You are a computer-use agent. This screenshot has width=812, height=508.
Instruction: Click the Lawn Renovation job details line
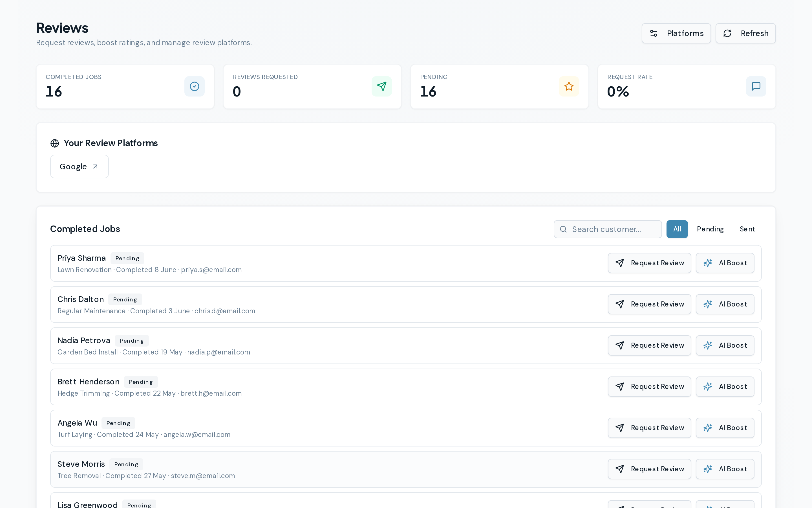click(x=150, y=270)
